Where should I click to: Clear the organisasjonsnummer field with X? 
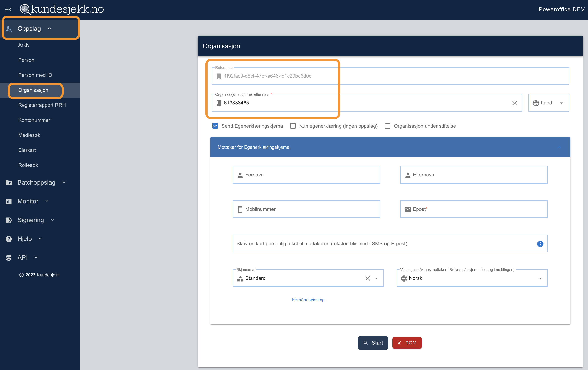[514, 103]
